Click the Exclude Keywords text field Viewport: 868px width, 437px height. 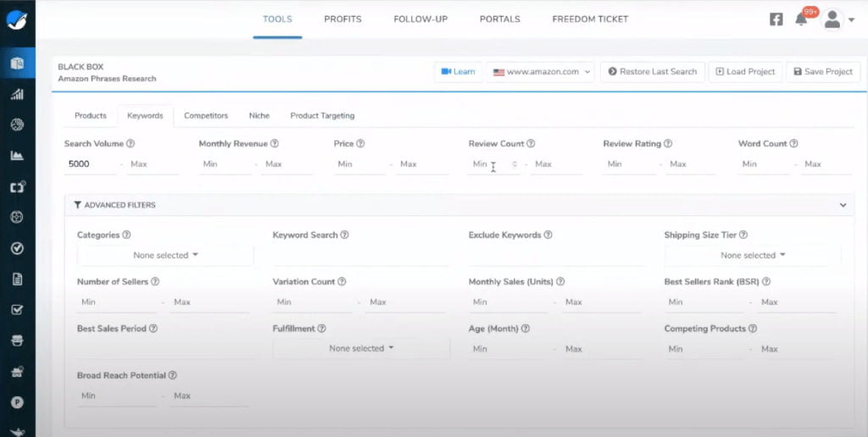pyautogui.click(x=556, y=256)
